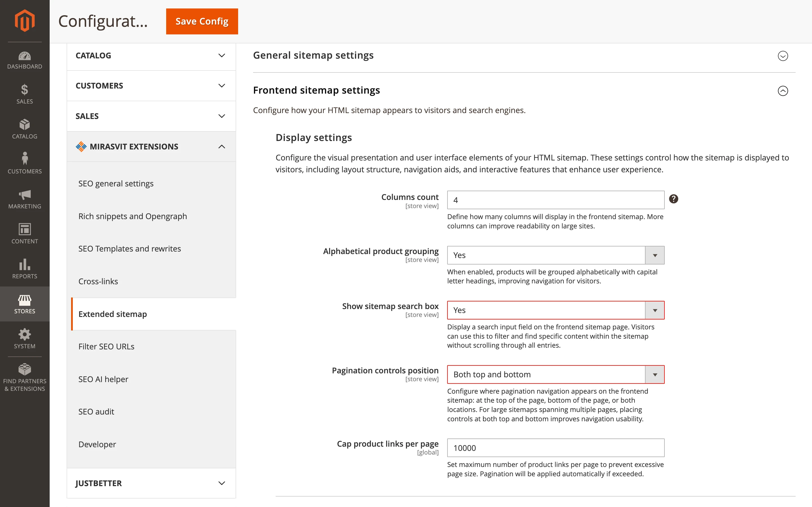Open the System gear icon
This screenshot has height=507, width=812.
(x=25, y=338)
